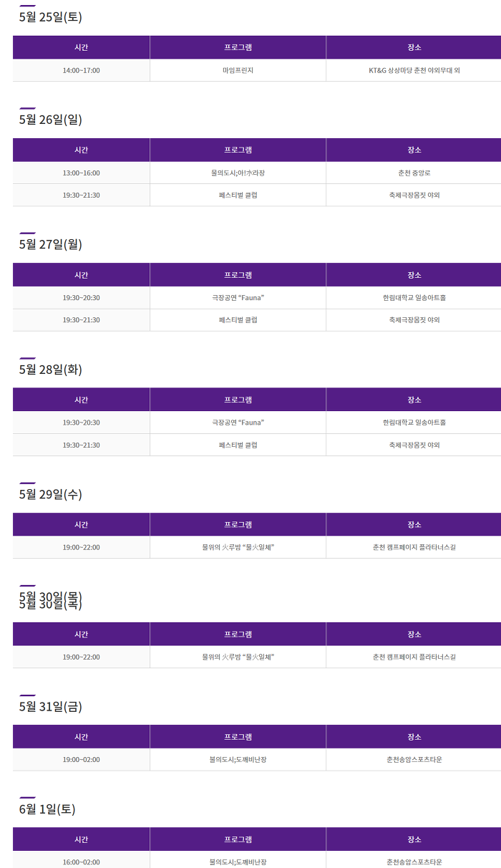
Task: Click 19:30~20:30 in the 5월 27일 table
Action: 81,297
